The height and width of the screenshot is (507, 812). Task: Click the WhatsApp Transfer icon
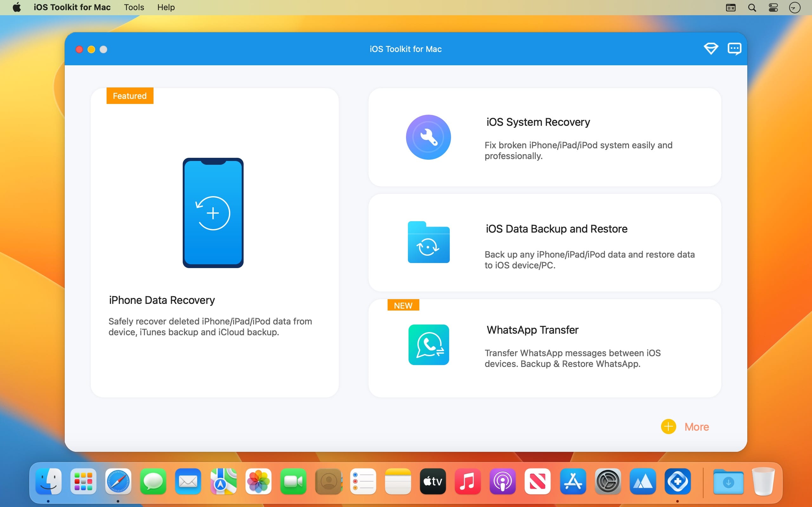429,345
